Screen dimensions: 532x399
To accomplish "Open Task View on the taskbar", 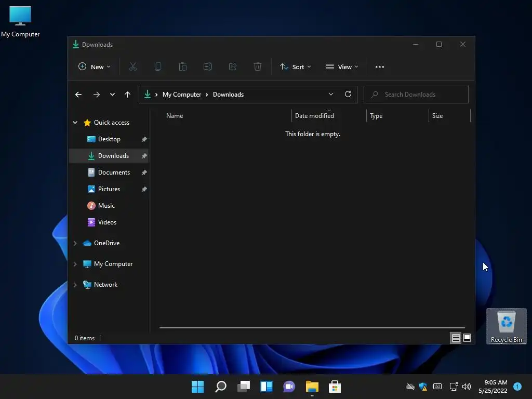I will tap(244, 387).
